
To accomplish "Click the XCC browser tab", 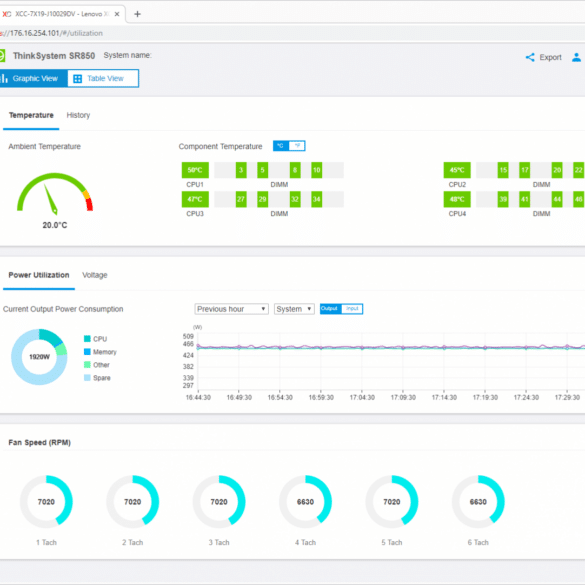I will click(x=62, y=14).
